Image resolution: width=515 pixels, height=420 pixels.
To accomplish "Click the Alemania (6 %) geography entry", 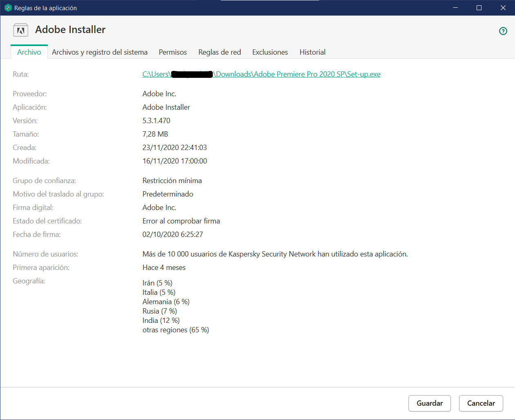I will (x=166, y=302).
